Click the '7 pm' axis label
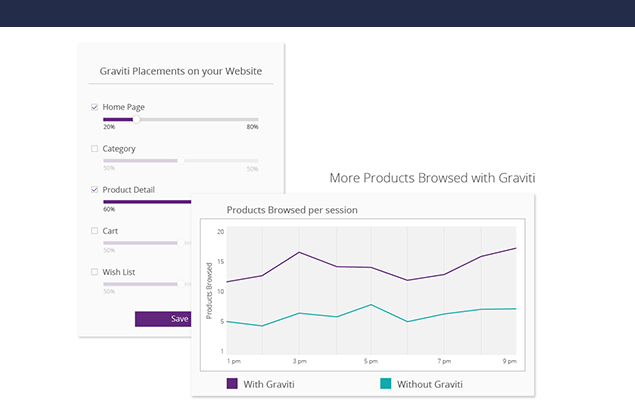Image resolution: width=635 pixels, height=416 pixels. [x=444, y=361]
